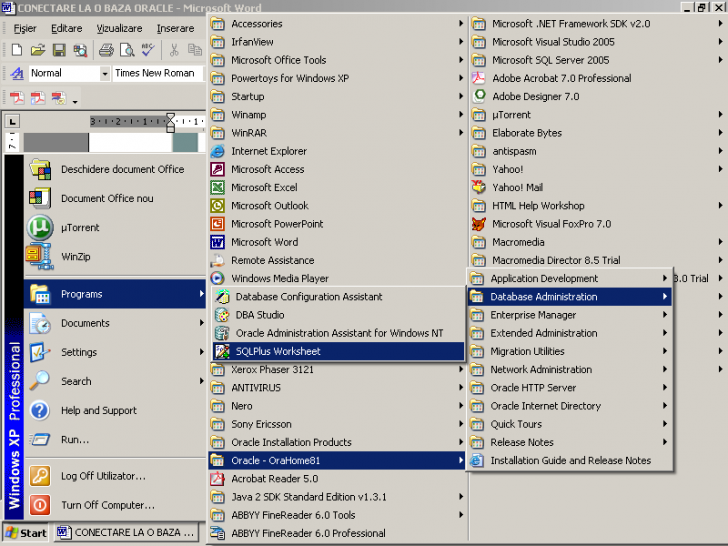Click the New document icon in Word toolbar
The image size is (728, 546).
[17, 50]
